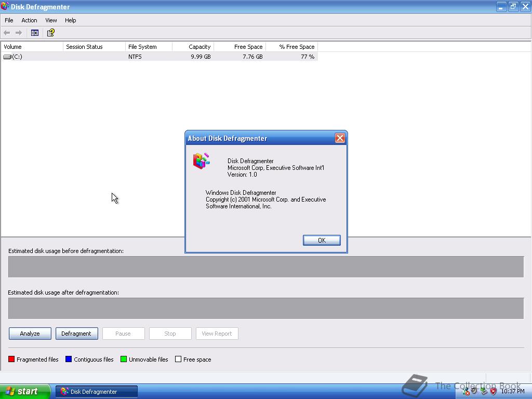The height and width of the screenshot is (399, 532).
Task: Click the File System column header
Action: click(x=149, y=47)
